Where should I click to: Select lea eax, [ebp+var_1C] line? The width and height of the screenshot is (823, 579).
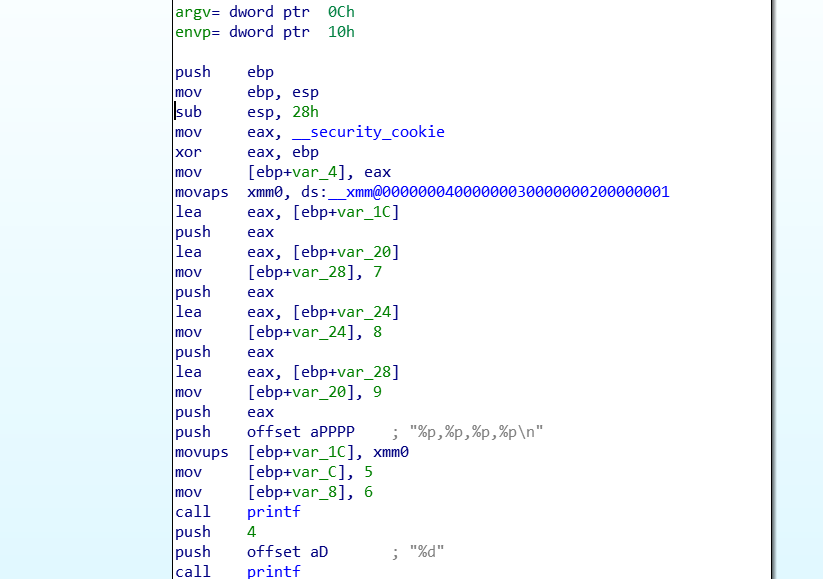point(288,212)
